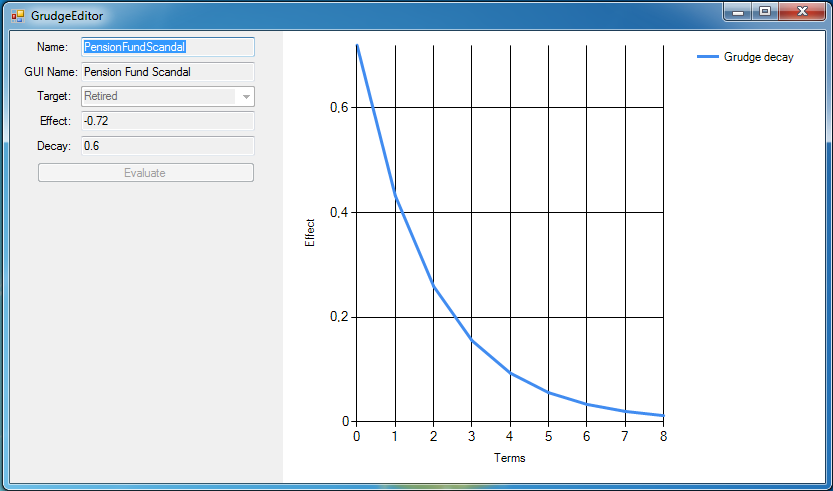Close the GrudgeEditor window
Image resolution: width=833 pixels, height=491 pixels.
(x=802, y=12)
